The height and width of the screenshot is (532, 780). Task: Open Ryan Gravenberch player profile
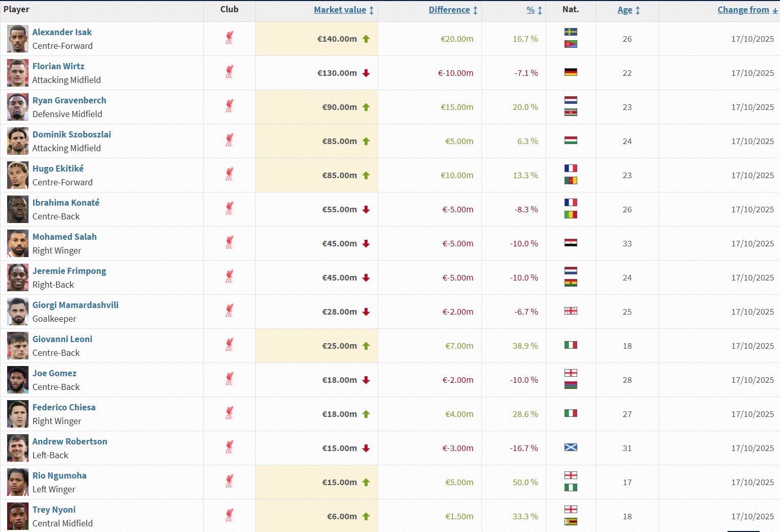tap(69, 100)
